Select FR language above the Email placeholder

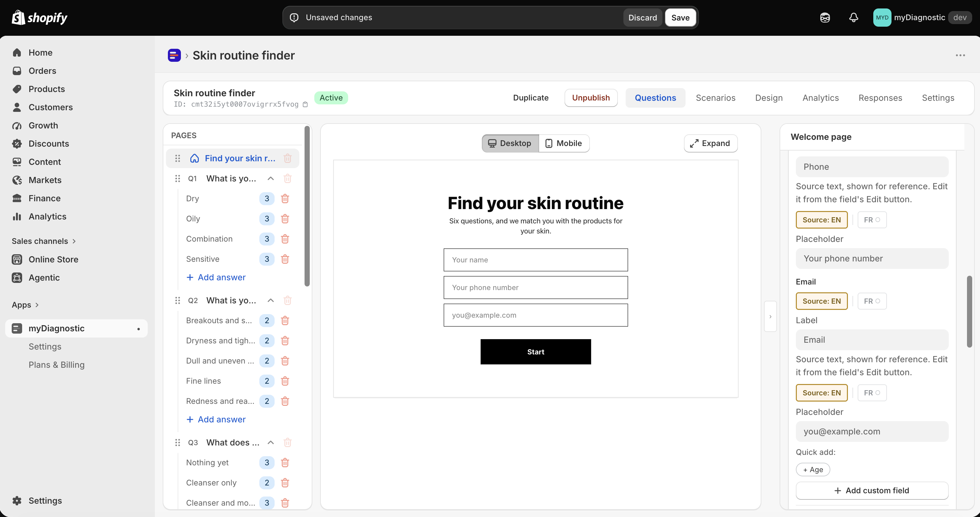[872, 393]
